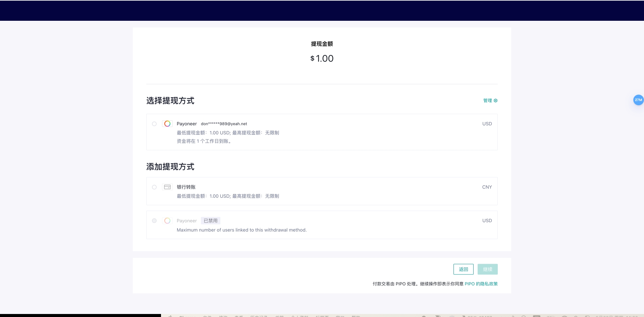644x317 pixels.
Task: Click the $1.00 withdrawal amount
Action: (x=322, y=58)
